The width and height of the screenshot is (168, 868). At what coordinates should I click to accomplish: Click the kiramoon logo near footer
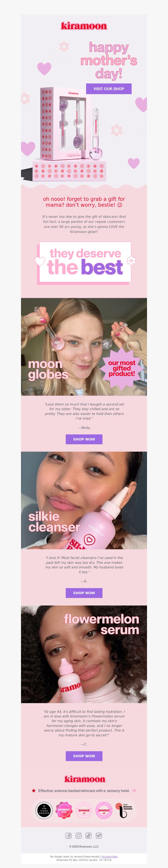(x=85, y=779)
